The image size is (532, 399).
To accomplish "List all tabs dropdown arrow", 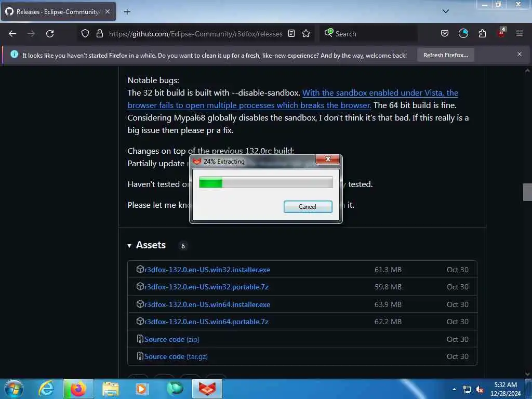I will coord(446,11).
